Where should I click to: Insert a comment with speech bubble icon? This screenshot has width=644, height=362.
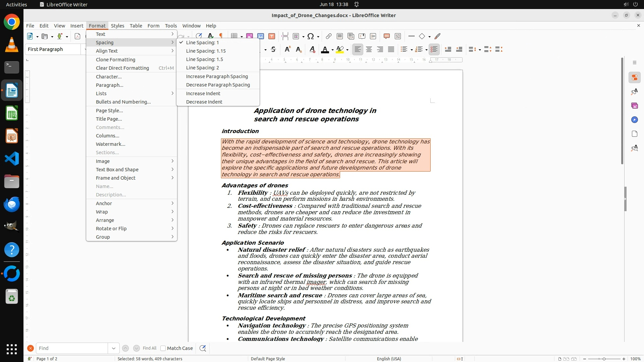[386, 36]
